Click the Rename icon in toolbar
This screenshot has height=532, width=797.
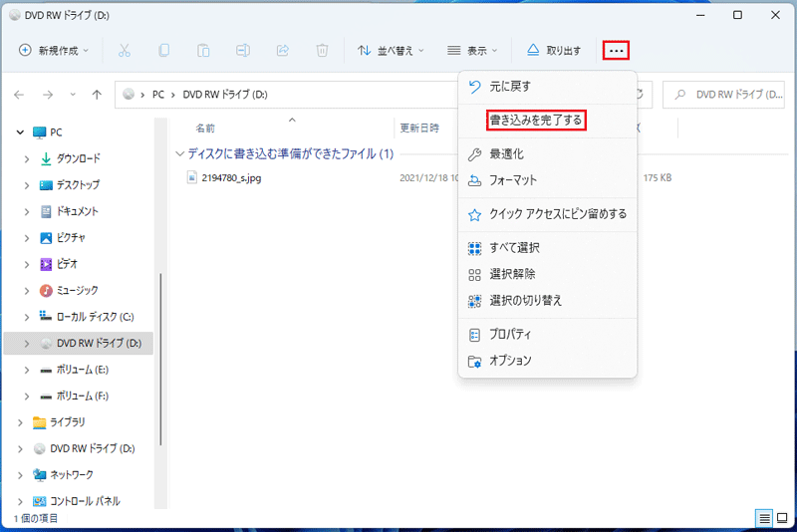point(243,50)
